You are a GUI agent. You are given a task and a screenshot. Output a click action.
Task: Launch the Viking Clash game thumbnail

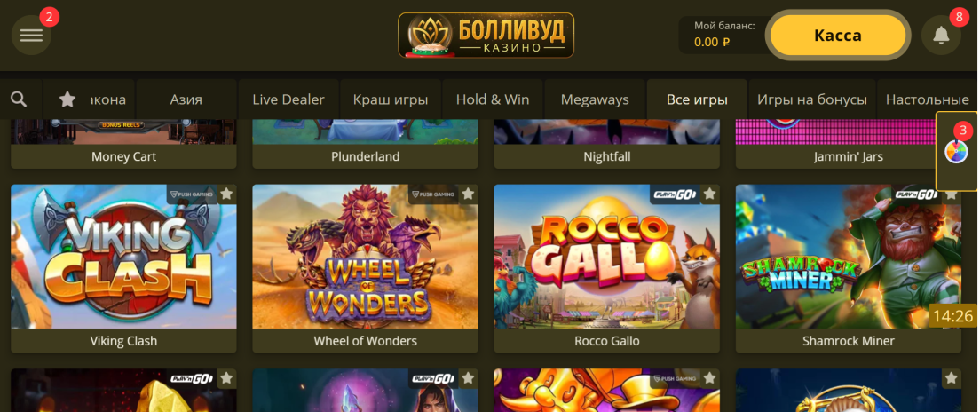click(x=123, y=257)
